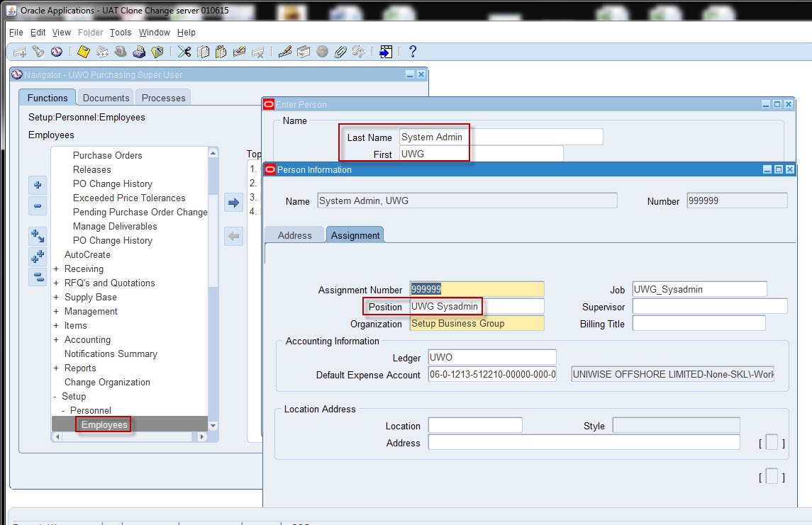Viewport: 812px width, 525px height.
Task: Select the Cut scissors icon
Action: [x=183, y=51]
